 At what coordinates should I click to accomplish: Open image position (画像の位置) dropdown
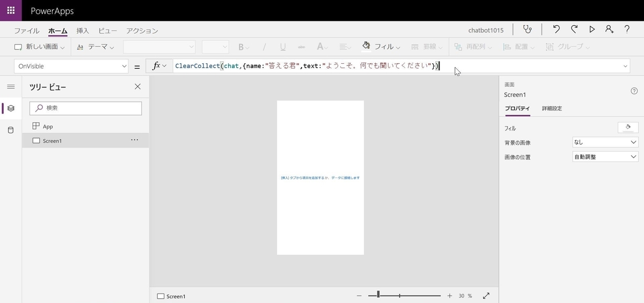[x=605, y=157]
